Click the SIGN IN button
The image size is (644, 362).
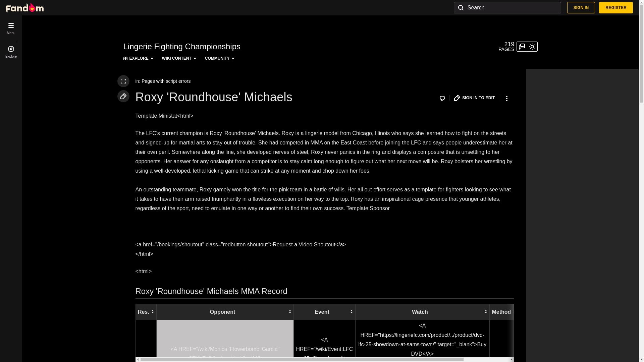click(x=581, y=8)
